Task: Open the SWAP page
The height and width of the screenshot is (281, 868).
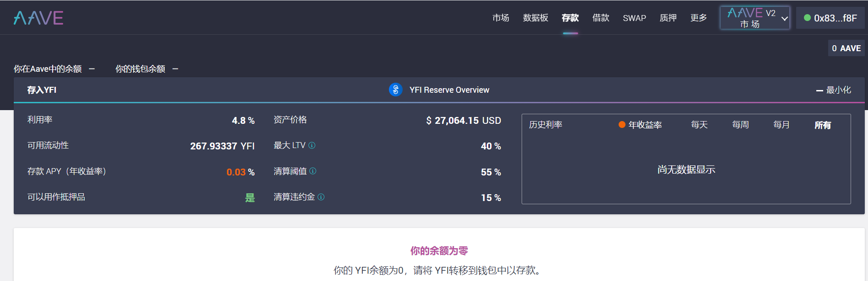Action: (634, 18)
